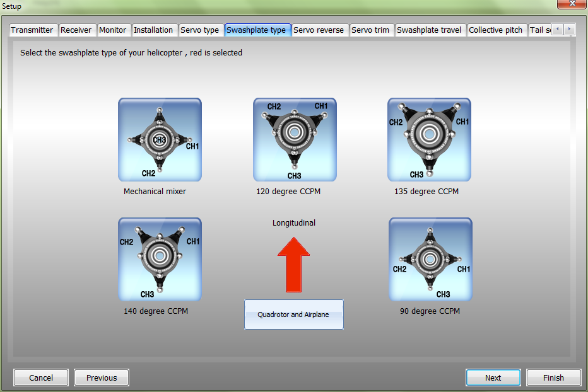Select the 140 degree CCPM swashplate icon
Viewport: 588px width, 392px height.
[160, 260]
